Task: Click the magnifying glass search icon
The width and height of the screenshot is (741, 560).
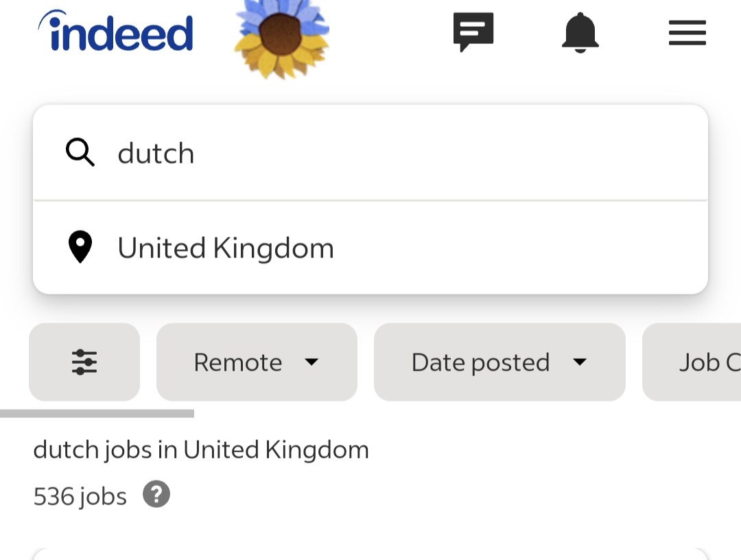Action: [80, 152]
